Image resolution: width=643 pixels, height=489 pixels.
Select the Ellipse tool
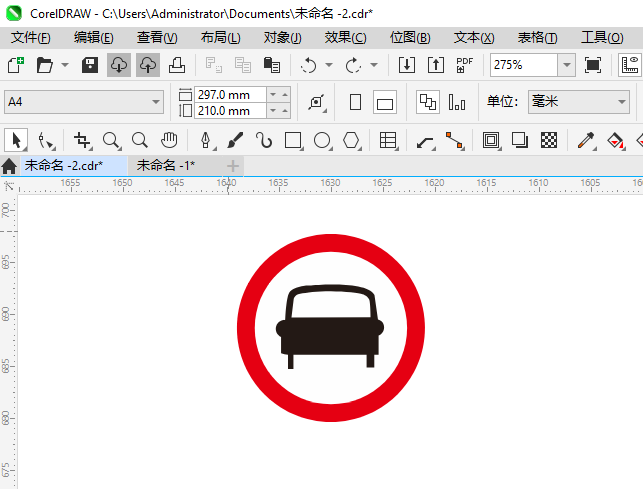click(x=322, y=140)
